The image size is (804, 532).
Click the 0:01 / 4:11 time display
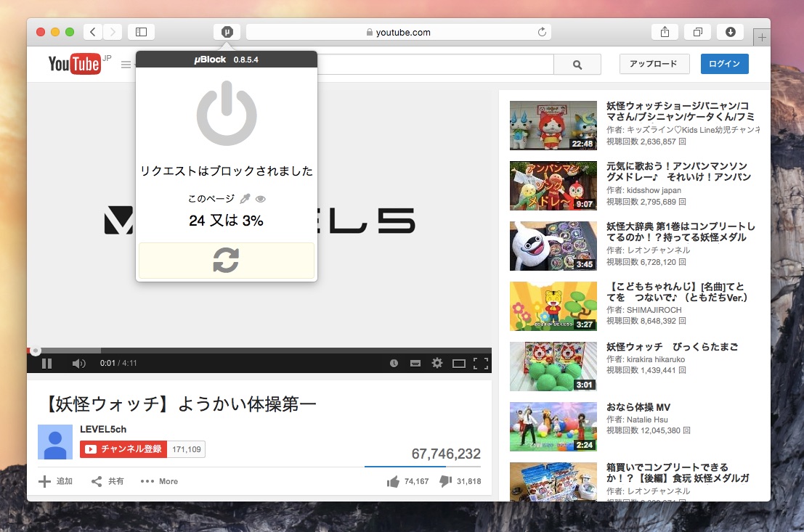(x=118, y=364)
